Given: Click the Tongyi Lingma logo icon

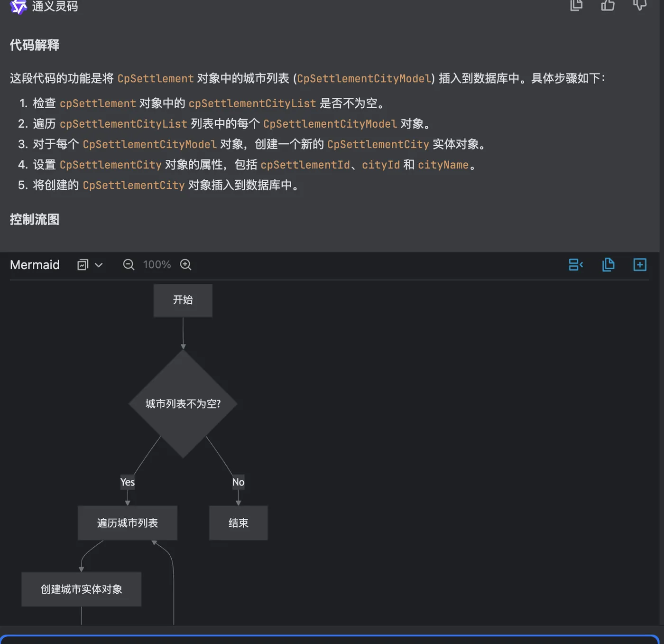Looking at the screenshot, I should [18, 6].
